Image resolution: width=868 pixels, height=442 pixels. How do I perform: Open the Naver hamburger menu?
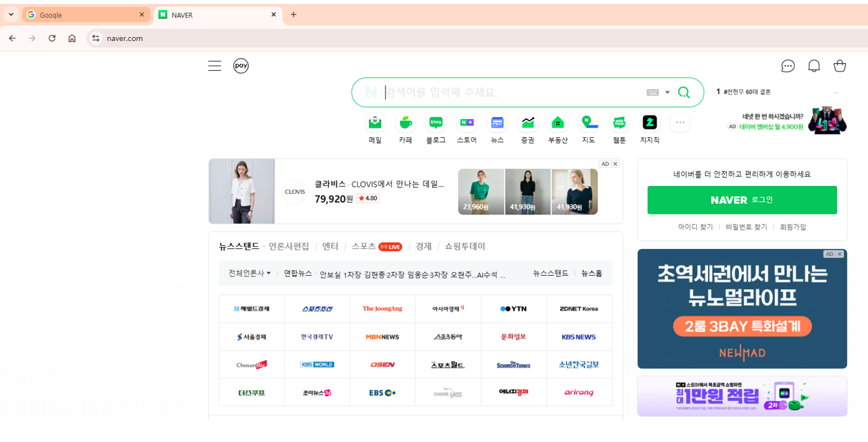pyautogui.click(x=215, y=66)
